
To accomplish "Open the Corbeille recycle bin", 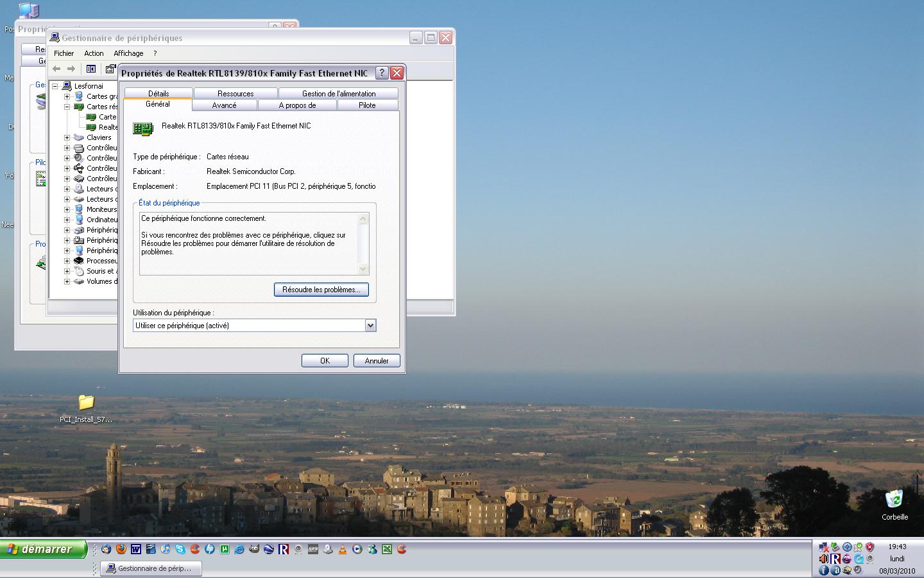I will (894, 500).
